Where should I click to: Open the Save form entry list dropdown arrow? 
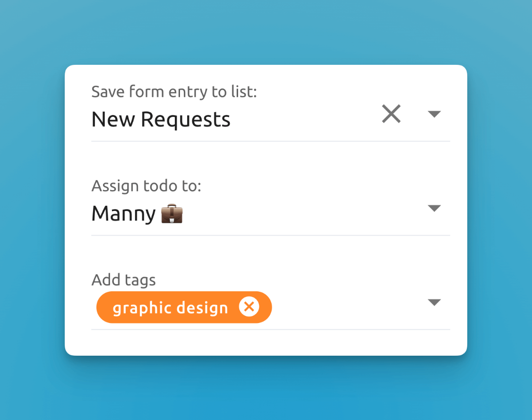click(x=434, y=114)
